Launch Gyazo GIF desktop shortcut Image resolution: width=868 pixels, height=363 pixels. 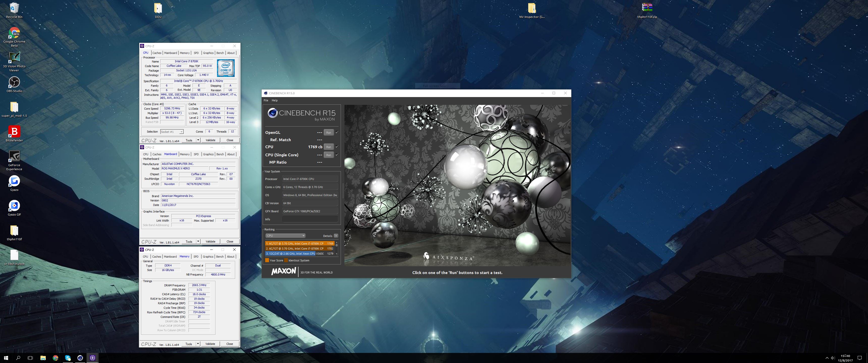pyautogui.click(x=14, y=208)
